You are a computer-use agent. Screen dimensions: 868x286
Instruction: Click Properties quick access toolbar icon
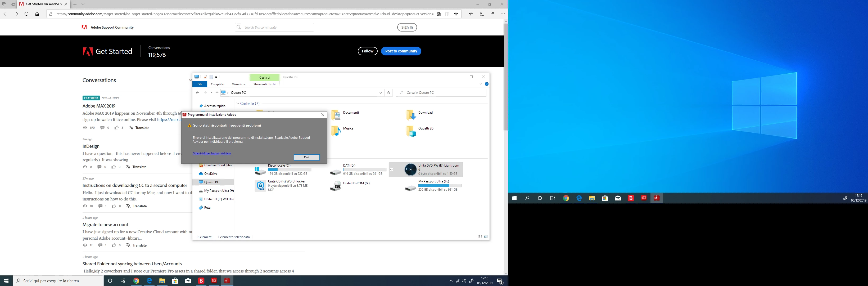point(205,77)
